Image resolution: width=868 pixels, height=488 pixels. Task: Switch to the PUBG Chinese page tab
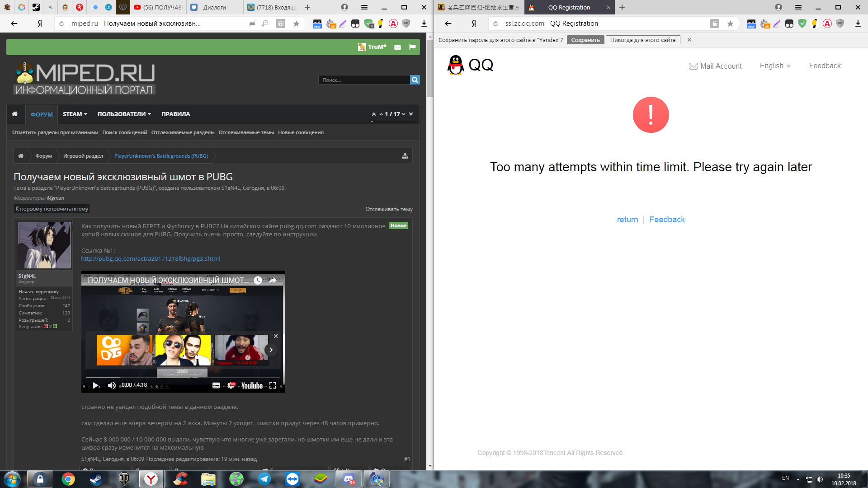pos(479,7)
